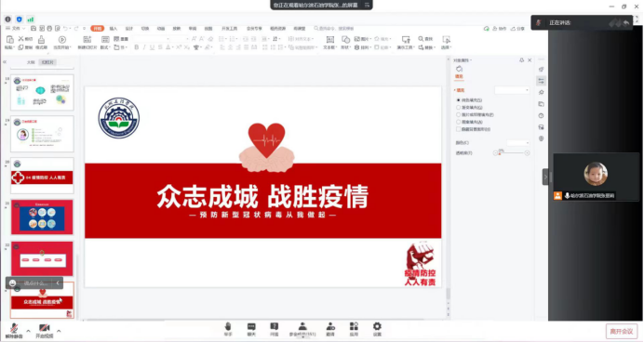Switch to the Outline pane tab
Viewport: 644px width, 342px height.
[31, 62]
